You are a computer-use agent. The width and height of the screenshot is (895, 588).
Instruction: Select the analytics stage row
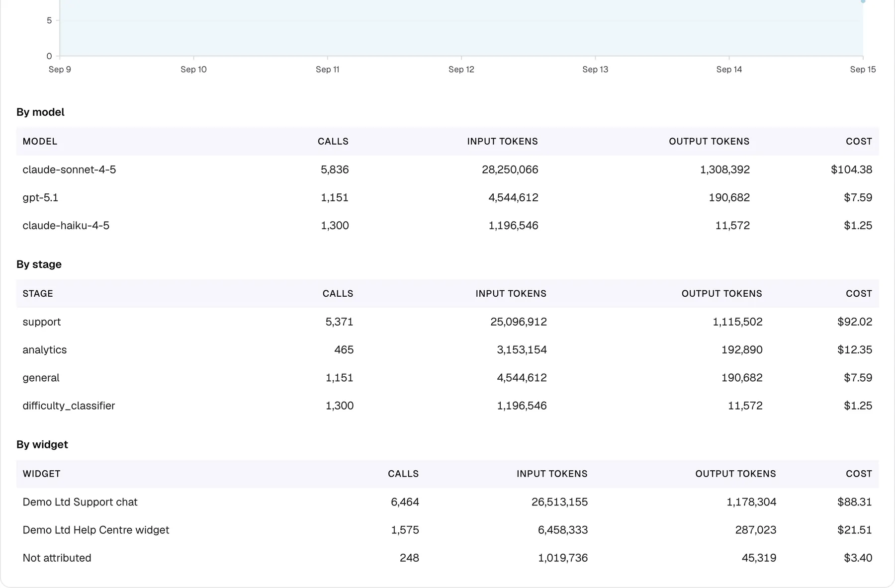click(x=447, y=349)
